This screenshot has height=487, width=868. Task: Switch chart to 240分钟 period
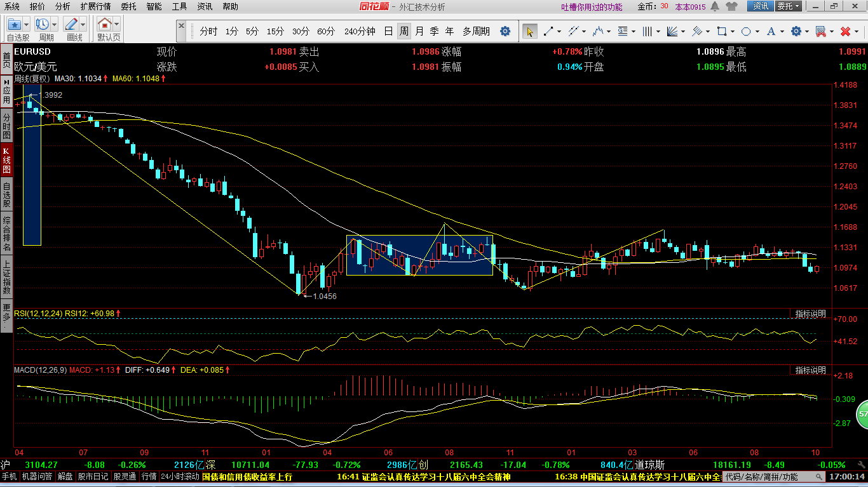(x=360, y=31)
